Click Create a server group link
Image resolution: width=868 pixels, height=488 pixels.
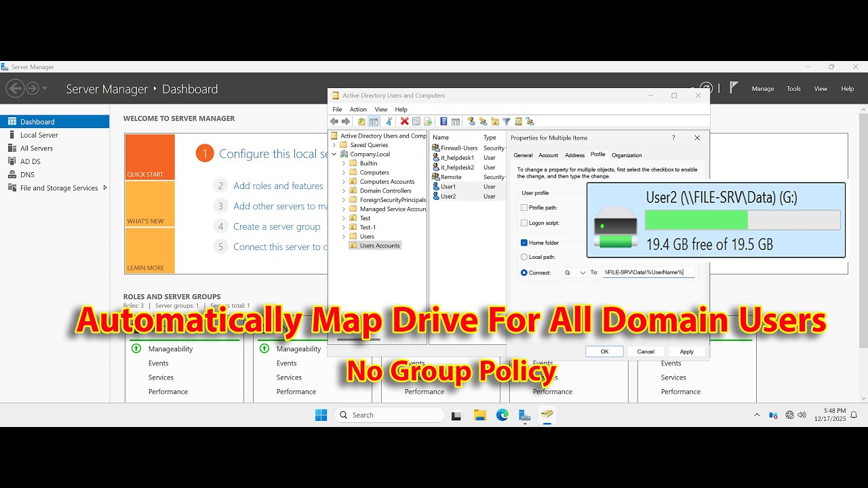coord(277,226)
